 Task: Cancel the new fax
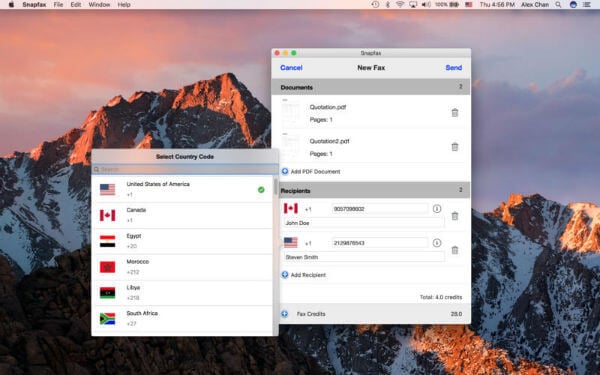click(x=291, y=68)
